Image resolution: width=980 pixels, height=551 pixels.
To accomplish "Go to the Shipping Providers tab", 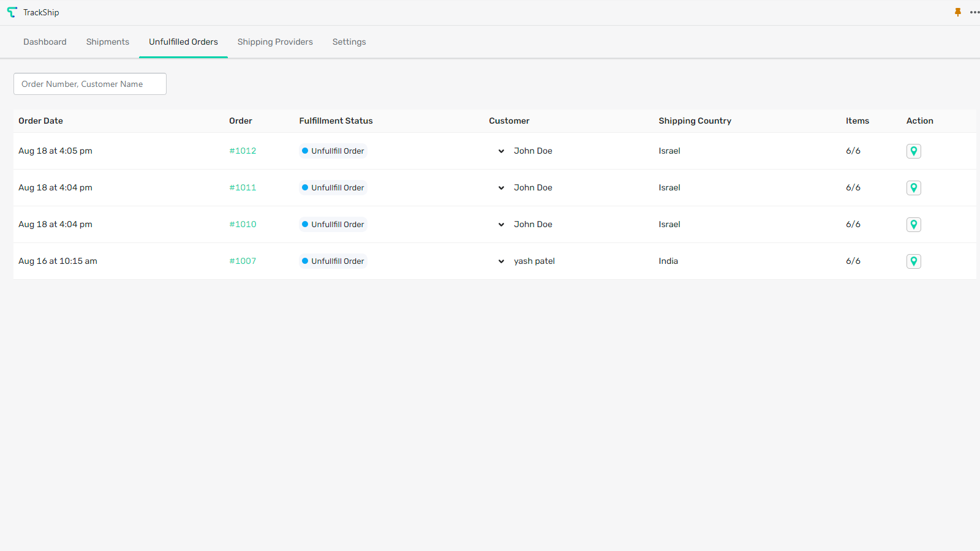I will 275,42.
